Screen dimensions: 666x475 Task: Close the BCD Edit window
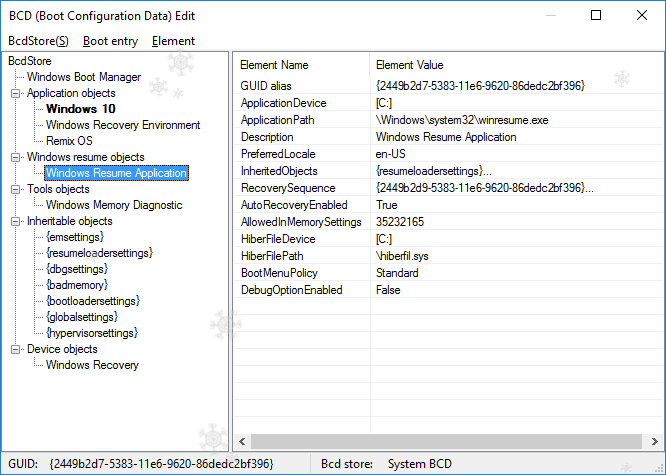click(x=642, y=15)
